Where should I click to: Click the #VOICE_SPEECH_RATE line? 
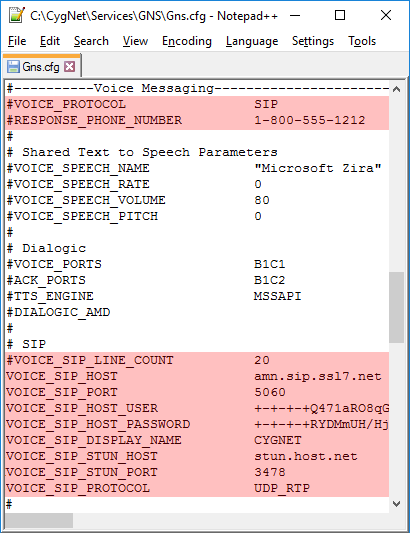(197, 184)
